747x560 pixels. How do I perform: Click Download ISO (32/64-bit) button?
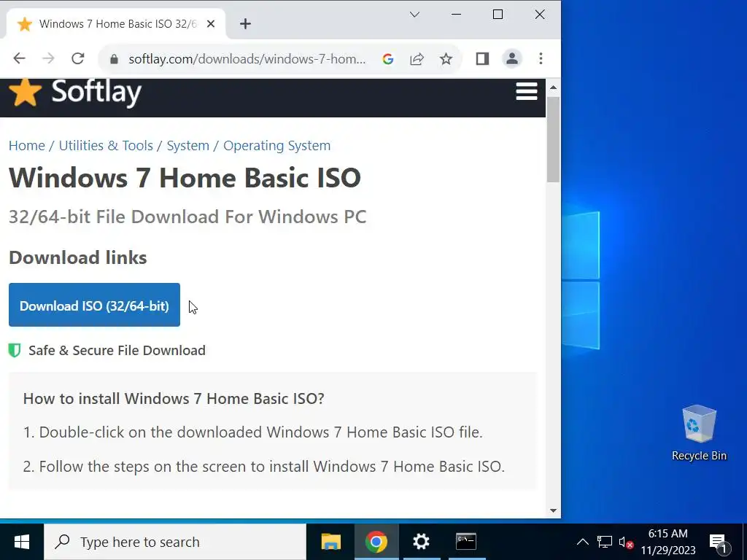click(94, 305)
